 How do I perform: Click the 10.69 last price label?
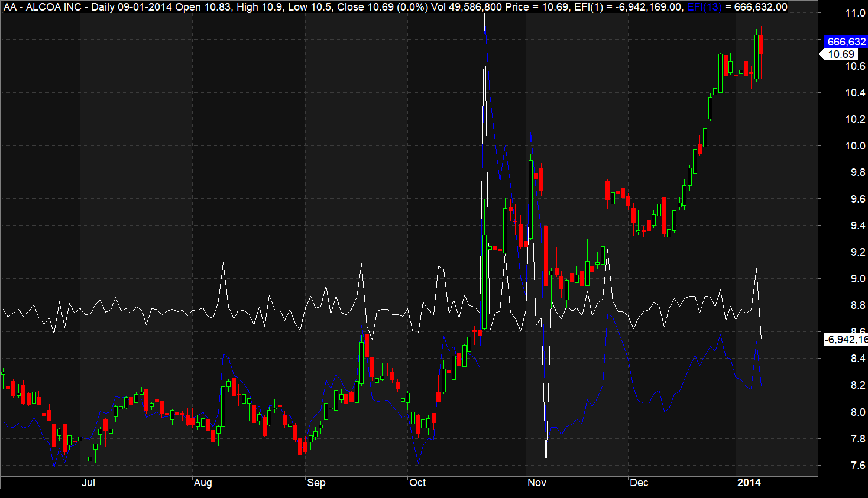(841, 54)
